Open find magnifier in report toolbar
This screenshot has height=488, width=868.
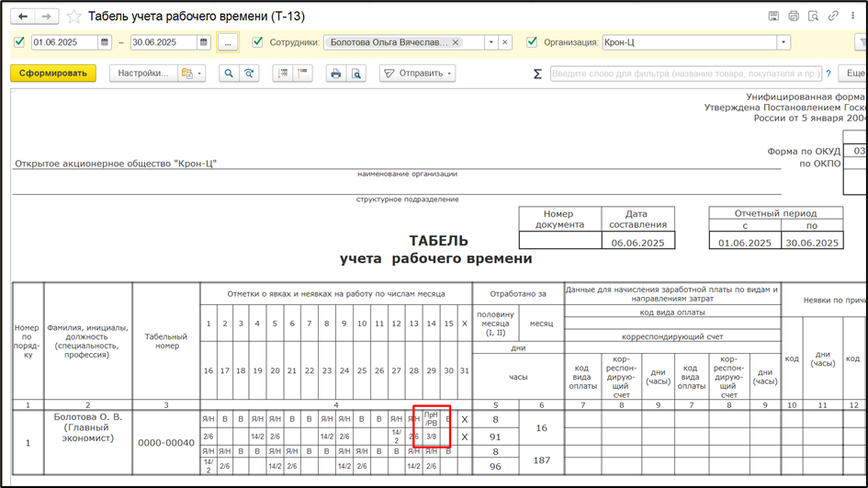(x=228, y=74)
